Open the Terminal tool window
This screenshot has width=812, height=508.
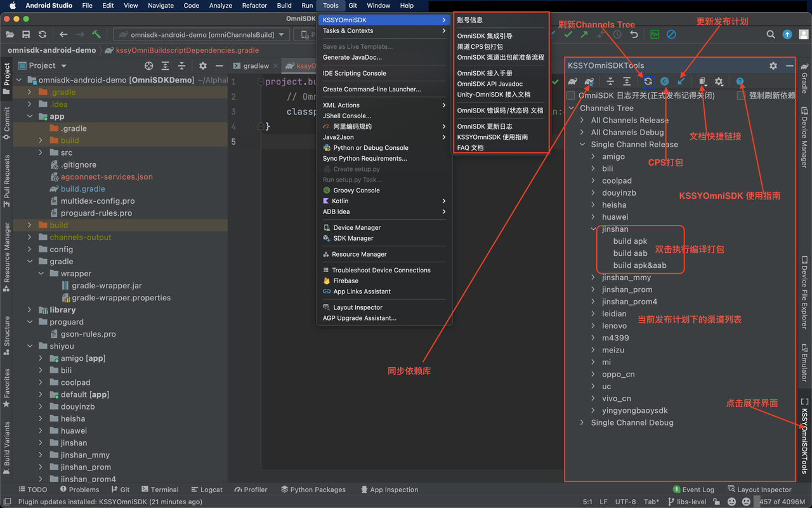coord(160,490)
